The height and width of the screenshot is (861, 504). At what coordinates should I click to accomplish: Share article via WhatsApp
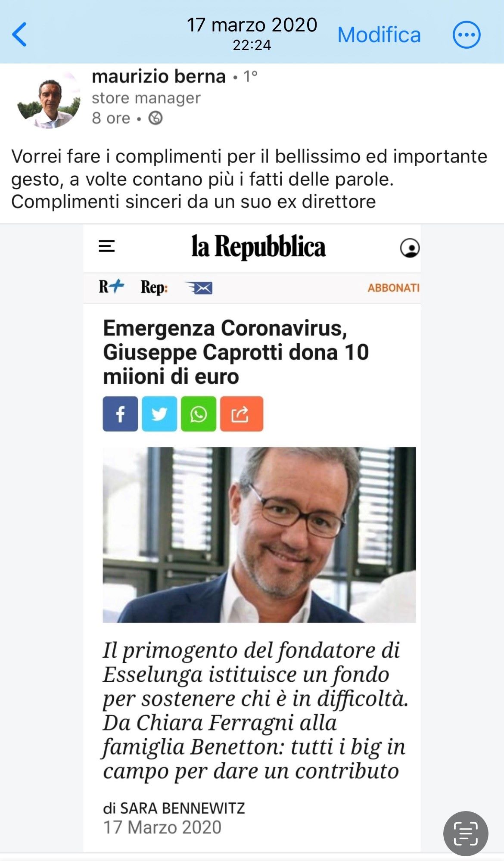click(x=199, y=414)
